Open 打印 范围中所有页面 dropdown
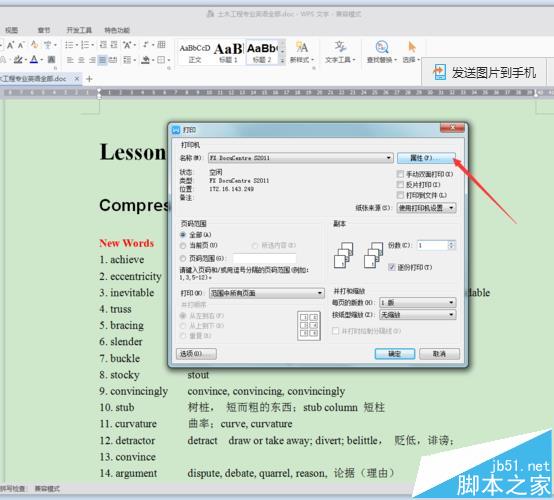 point(267,293)
